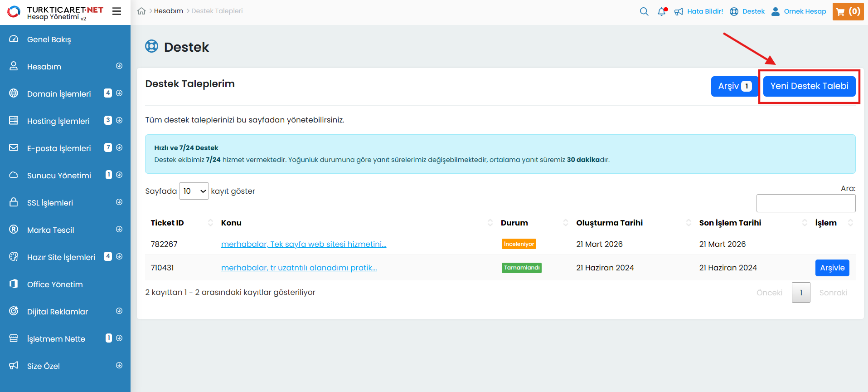Click the Genel Bakış dashboard icon
Image resolution: width=868 pixels, height=392 pixels.
[14, 39]
